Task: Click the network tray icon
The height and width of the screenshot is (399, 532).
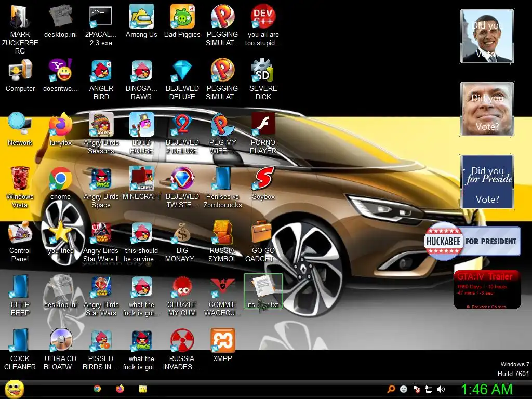Action: (x=429, y=389)
